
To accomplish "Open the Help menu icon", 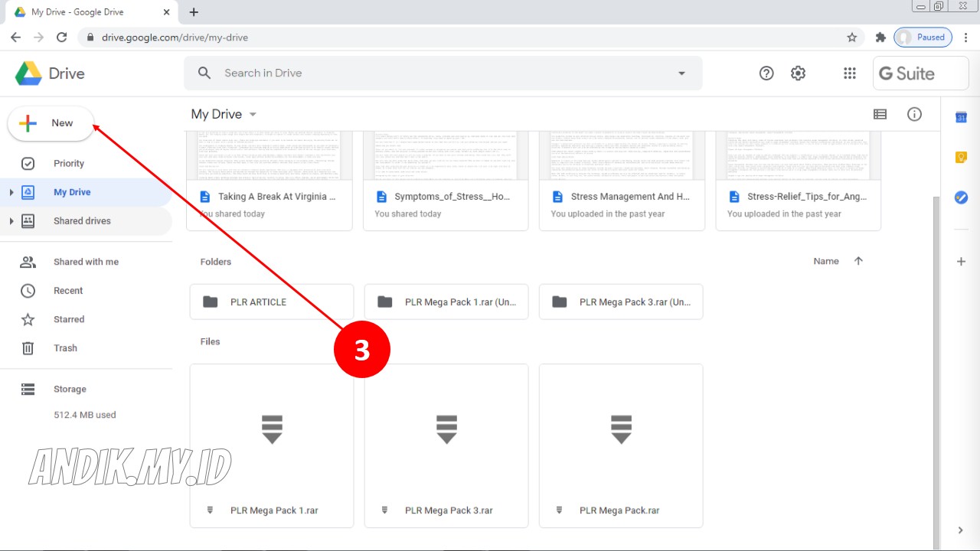I will click(766, 73).
